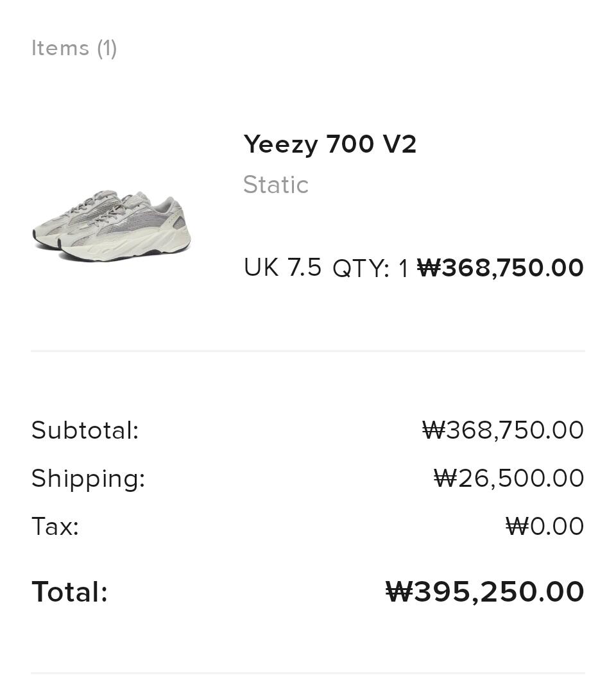
Task: Click the (1) item count in header
Action: tap(107, 49)
